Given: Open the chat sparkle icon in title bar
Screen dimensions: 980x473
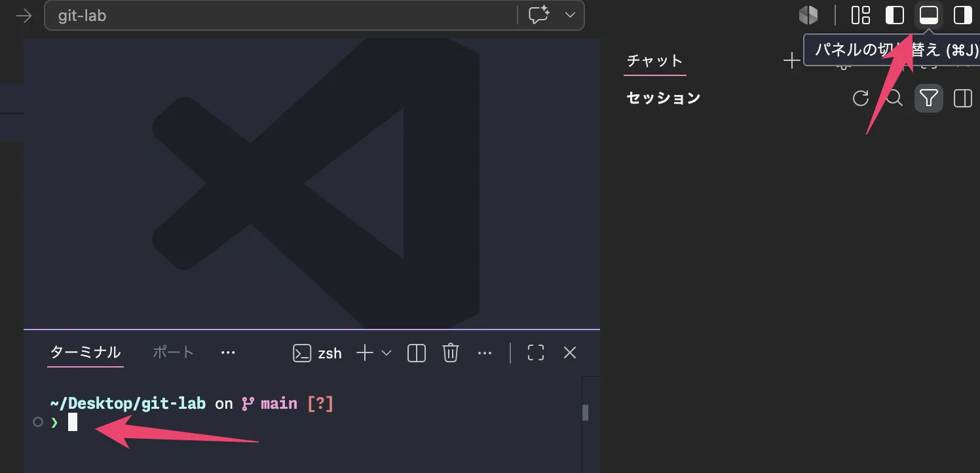Looking at the screenshot, I should (539, 15).
